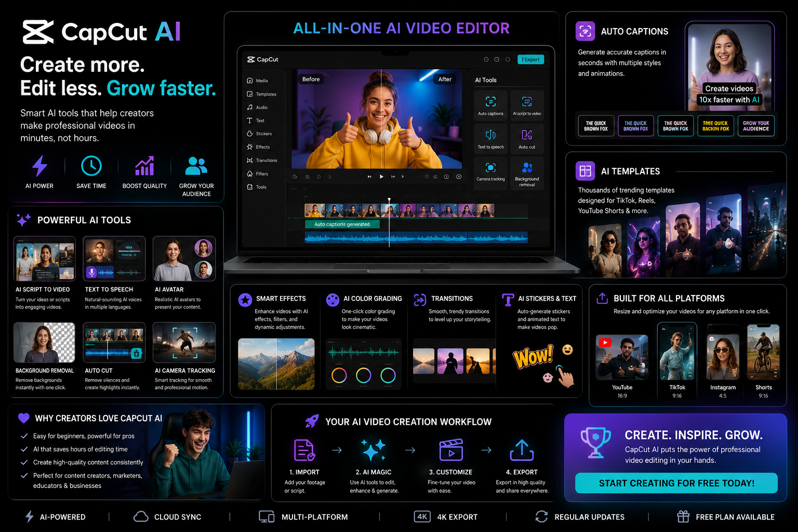Select the AI script to video tool
798x532 pixels.
pyautogui.click(x=527, y=105)
